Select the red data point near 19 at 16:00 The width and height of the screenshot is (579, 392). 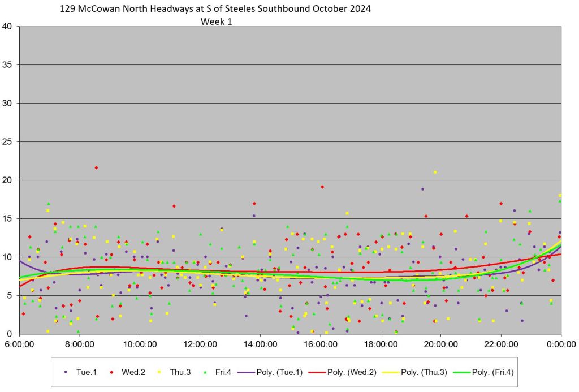point(322,187)
